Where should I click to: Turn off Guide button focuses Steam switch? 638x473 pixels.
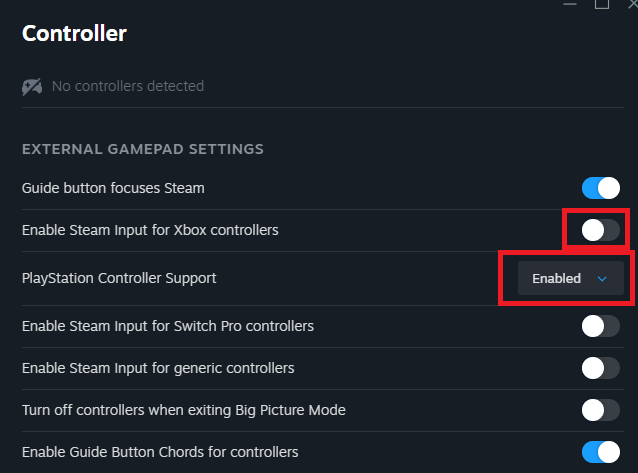pos(601,187)
